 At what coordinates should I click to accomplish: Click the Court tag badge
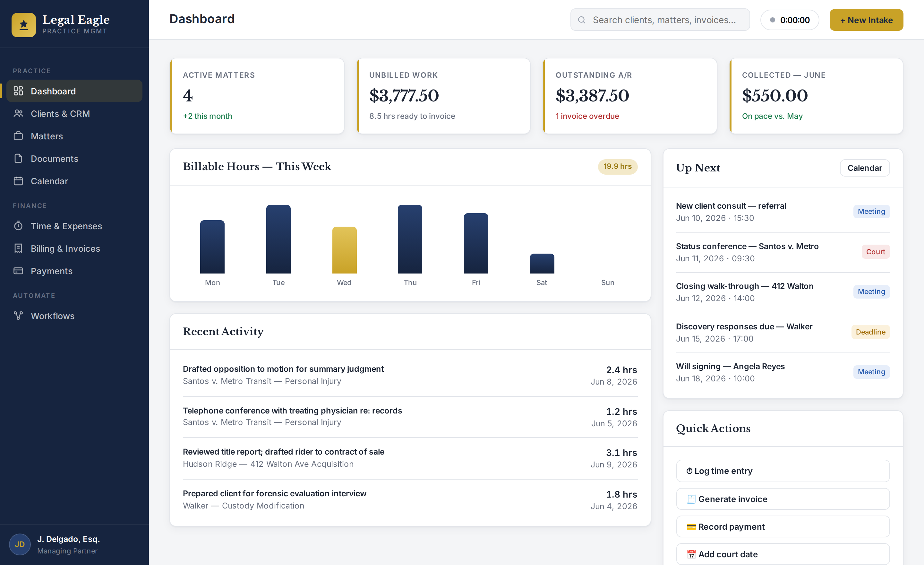pos(876,252)
